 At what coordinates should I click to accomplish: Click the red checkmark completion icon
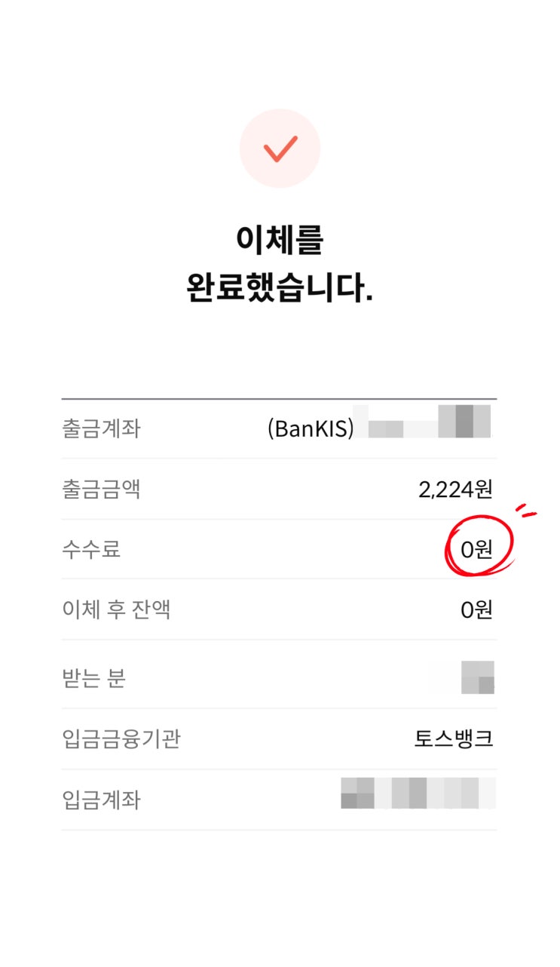280,149
